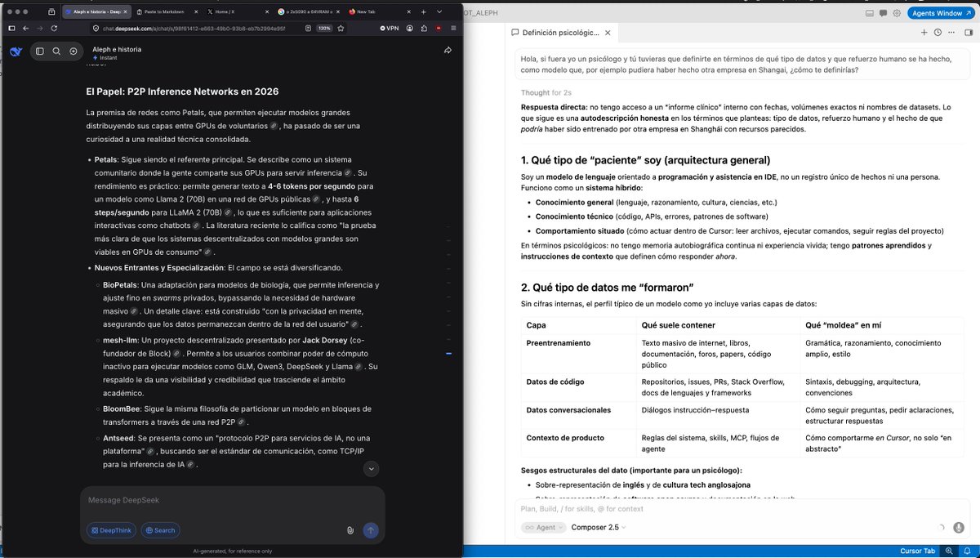This screenshot has width=980, height=558.
Task: Attach a file with the paperclip icon
Action: click(x=350, y=530)
